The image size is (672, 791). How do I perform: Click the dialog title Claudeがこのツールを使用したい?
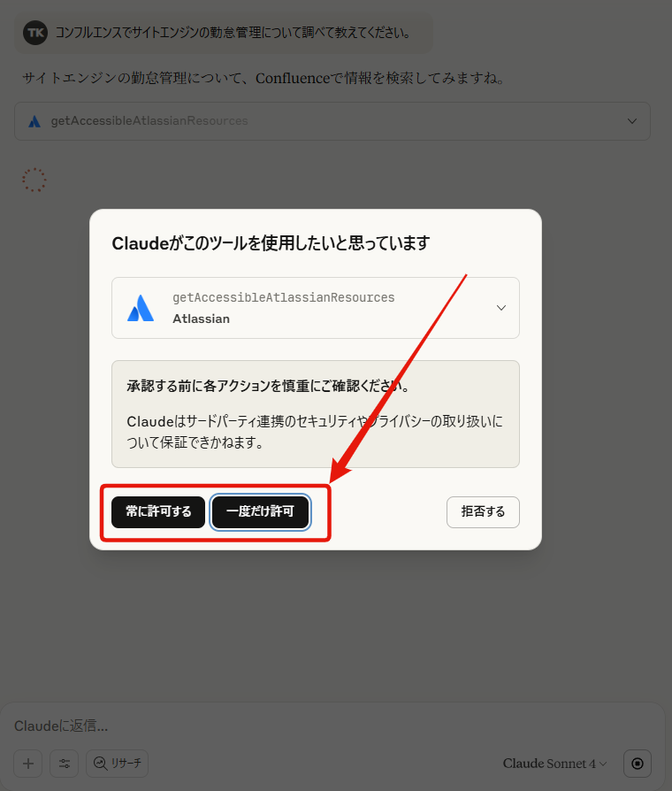point(271,243)
